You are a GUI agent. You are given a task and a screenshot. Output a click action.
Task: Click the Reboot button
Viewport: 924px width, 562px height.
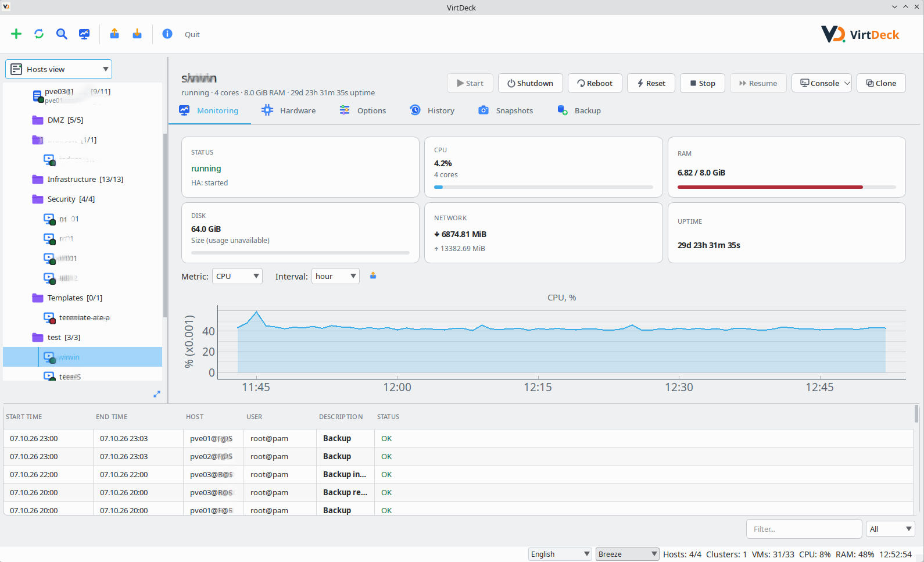click(x=594, y=83)
